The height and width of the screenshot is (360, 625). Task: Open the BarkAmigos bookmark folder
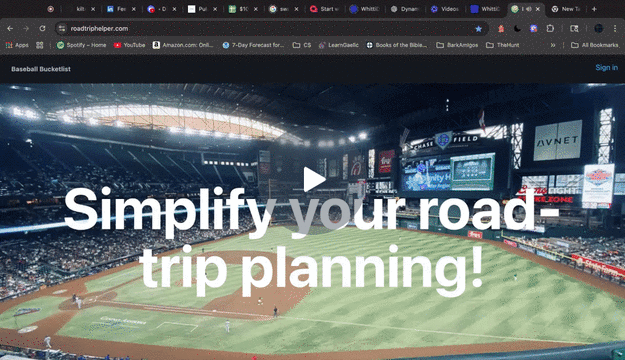457,45
